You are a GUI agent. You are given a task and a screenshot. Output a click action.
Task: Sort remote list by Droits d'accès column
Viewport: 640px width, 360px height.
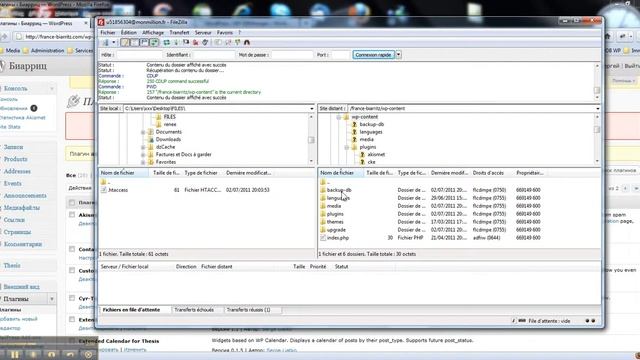pos(488,173)
